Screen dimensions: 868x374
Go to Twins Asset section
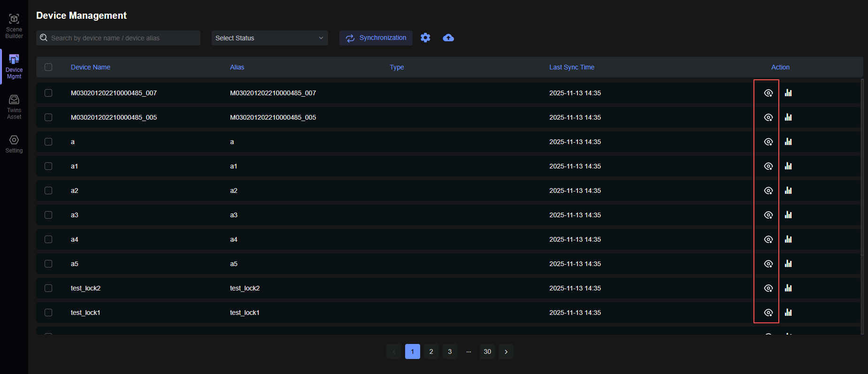[x=14, y=107]
